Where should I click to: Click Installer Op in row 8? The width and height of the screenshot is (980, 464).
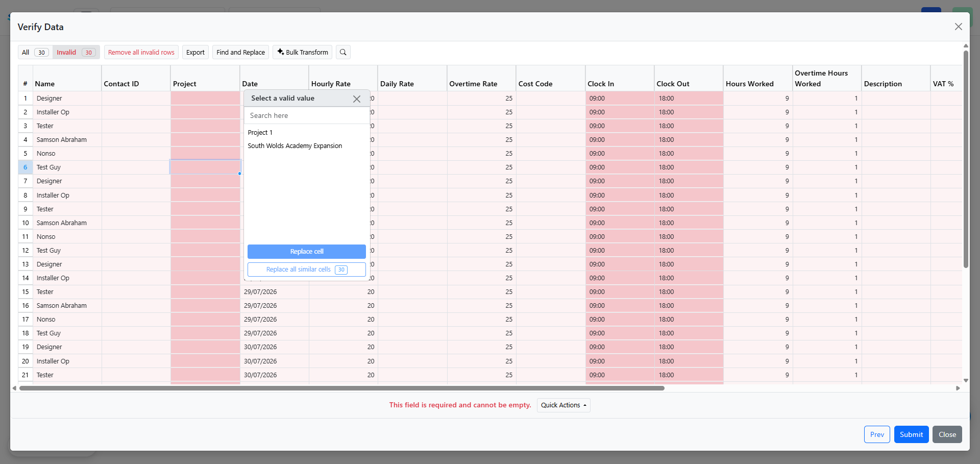(53, 196)
